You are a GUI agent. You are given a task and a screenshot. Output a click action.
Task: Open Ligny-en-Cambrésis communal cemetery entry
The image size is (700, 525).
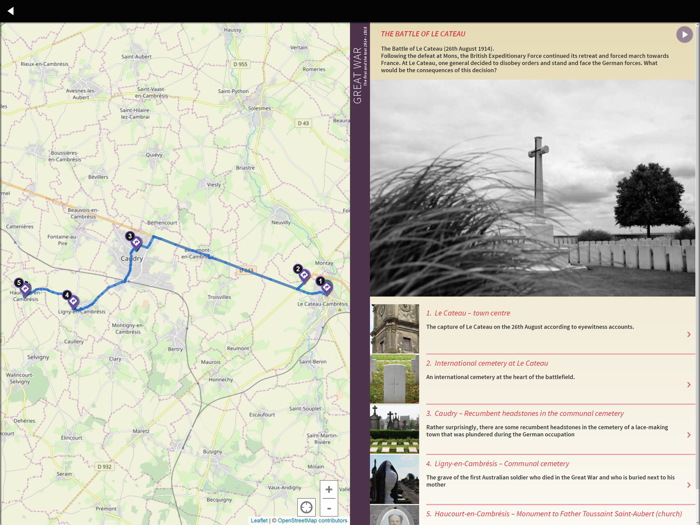[533, 479]
